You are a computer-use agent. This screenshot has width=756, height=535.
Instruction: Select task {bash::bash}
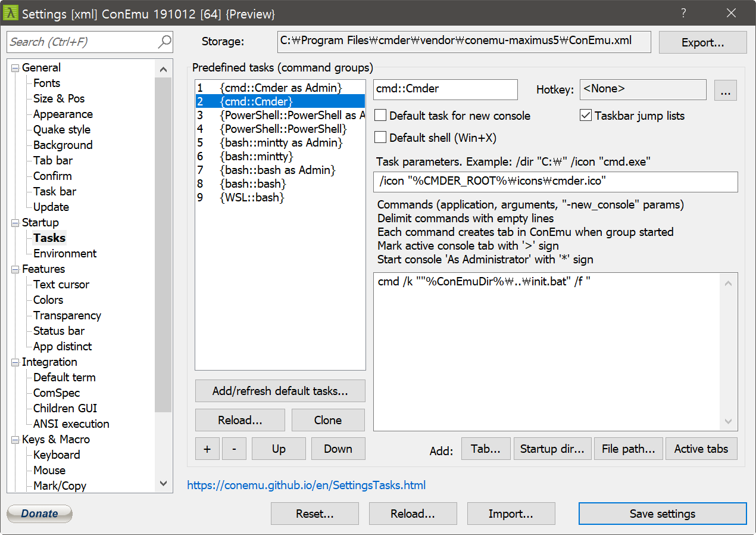280,183
